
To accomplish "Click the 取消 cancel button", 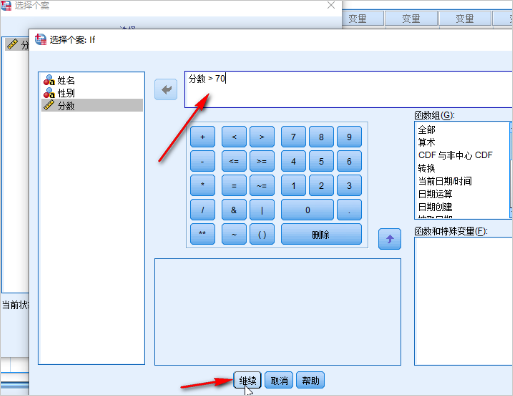I will coord(279,380).
